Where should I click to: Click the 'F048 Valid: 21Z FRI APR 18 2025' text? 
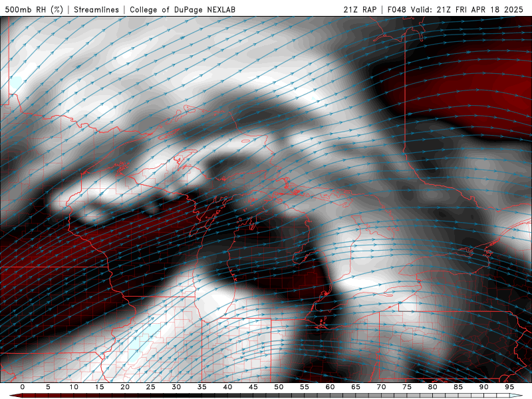[x=456, y=9]
